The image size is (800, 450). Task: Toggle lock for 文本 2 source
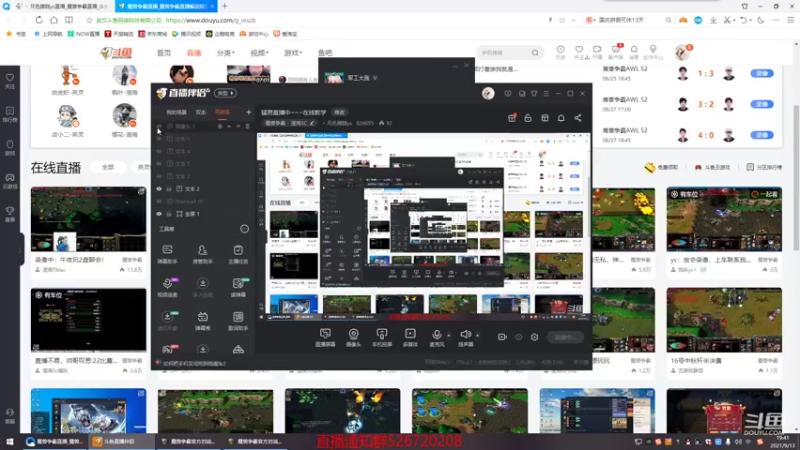click(169, 189)
